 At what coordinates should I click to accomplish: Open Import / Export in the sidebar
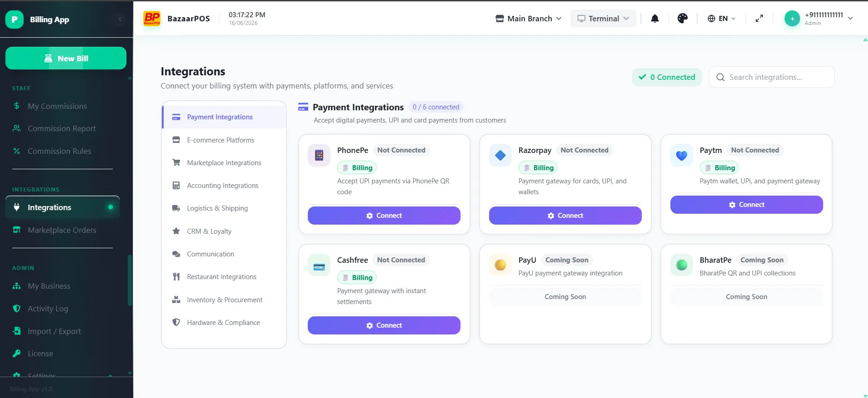pyautogui.click(x=63, y=331)
